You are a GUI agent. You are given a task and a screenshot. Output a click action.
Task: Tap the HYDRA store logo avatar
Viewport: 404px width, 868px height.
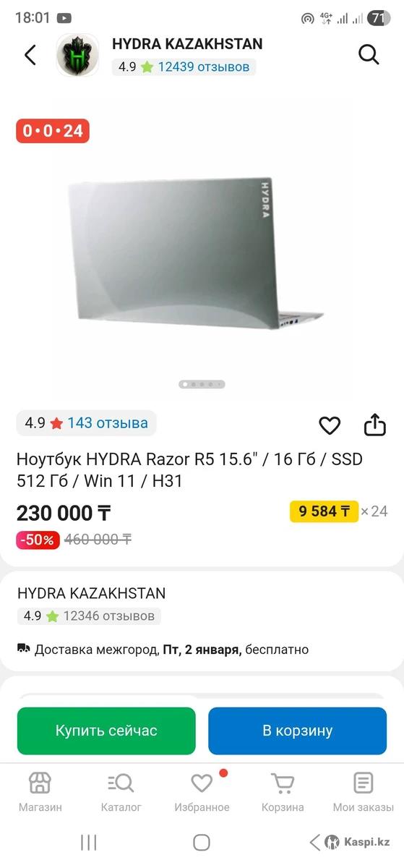click(x=77, y=55)
